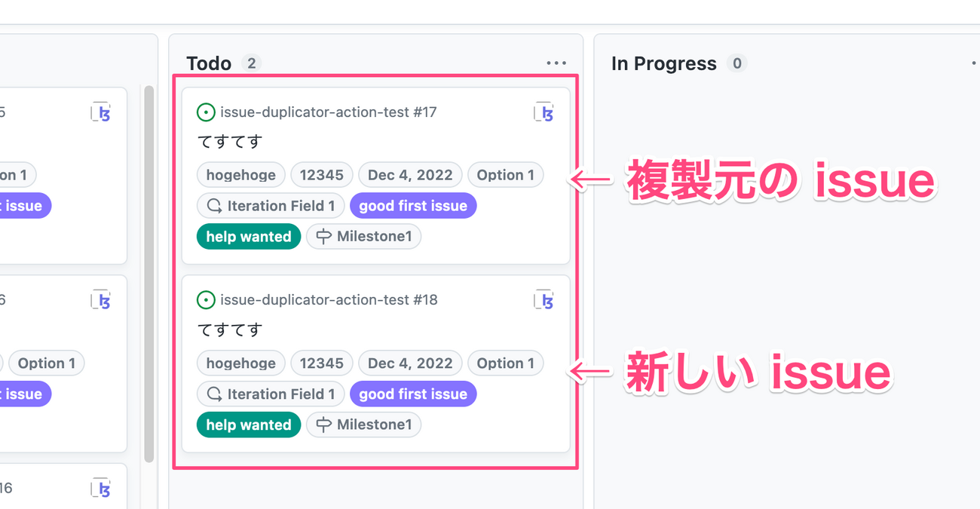Click the Option 1 pill on issue #17
The image size is (980, 509).
(506, 175)
